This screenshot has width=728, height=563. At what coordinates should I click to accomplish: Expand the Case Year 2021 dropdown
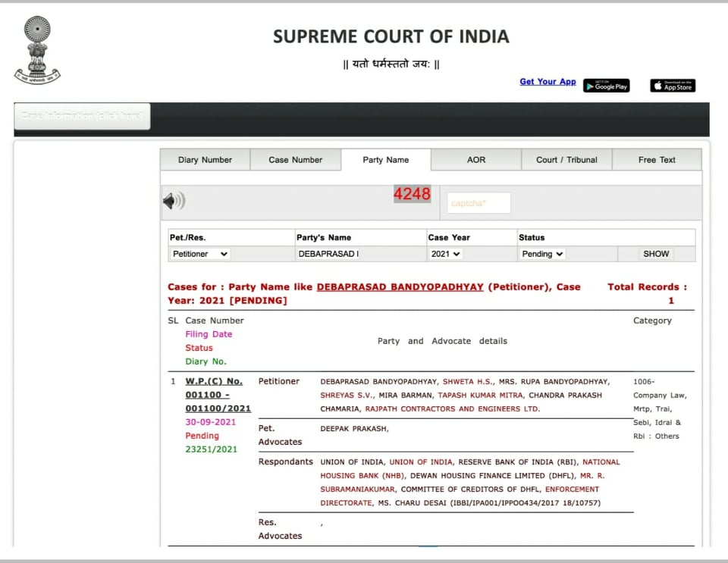pos(446,254)
